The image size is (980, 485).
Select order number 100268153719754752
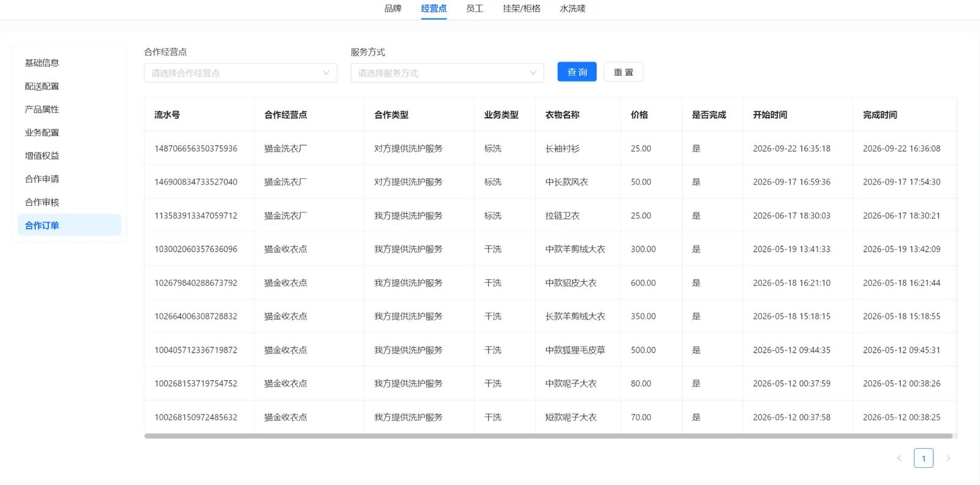pos(196,383)
